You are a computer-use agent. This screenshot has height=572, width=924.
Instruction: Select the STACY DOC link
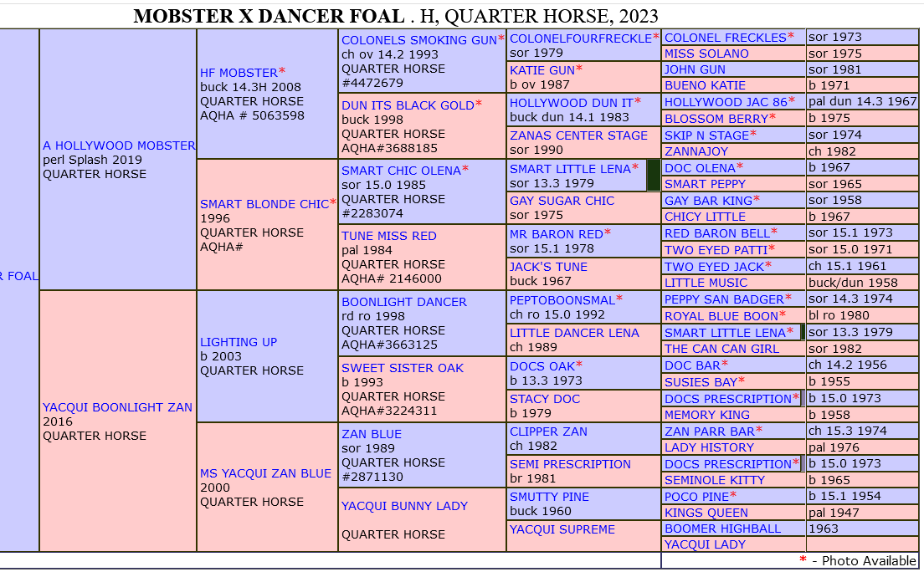click(545, 400)
